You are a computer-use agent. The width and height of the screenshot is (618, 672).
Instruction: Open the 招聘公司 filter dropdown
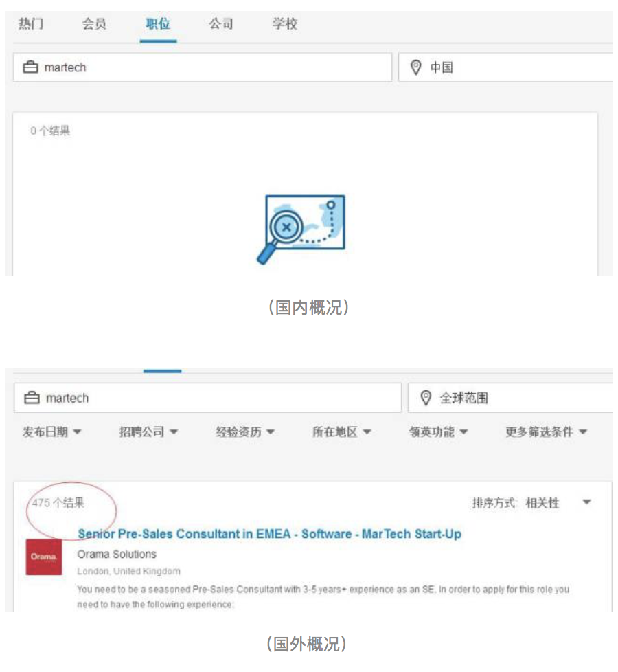click(148, 432)
